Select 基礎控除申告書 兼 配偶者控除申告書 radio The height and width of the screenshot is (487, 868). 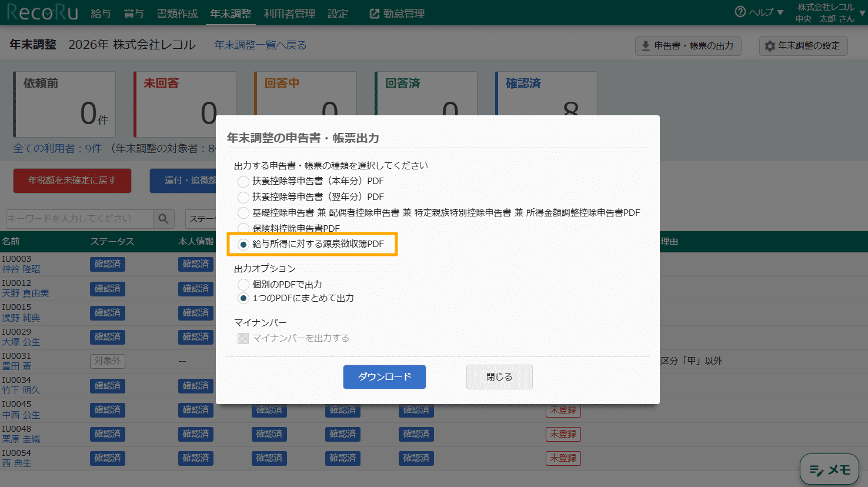(243, 213)
